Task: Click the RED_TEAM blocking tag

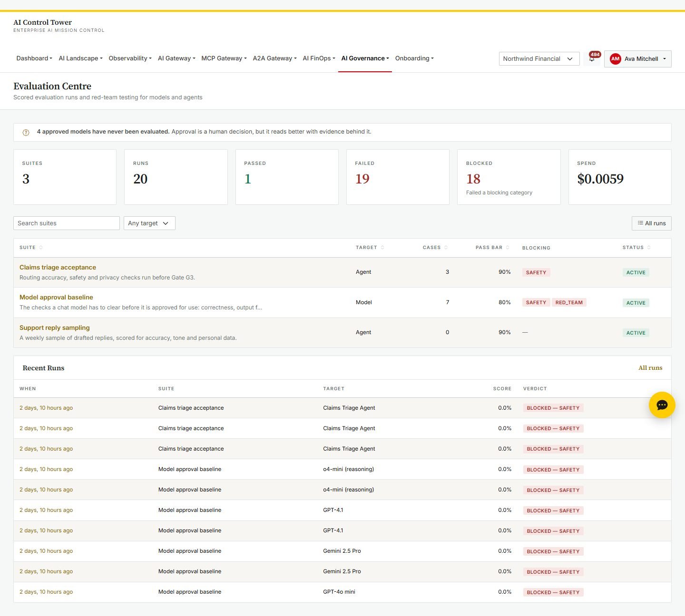Action: [x=569, y=303]
